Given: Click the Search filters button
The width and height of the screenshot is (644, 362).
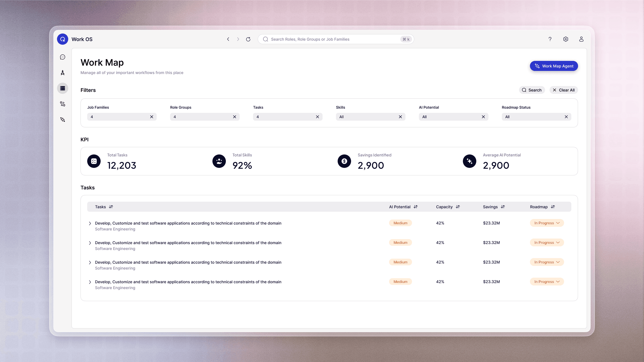Looking at the screenshot, I should click(532, 90).
